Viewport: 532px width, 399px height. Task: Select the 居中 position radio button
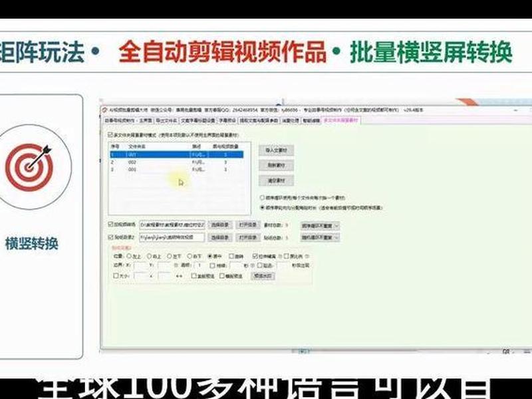click(x=210, y=256)
